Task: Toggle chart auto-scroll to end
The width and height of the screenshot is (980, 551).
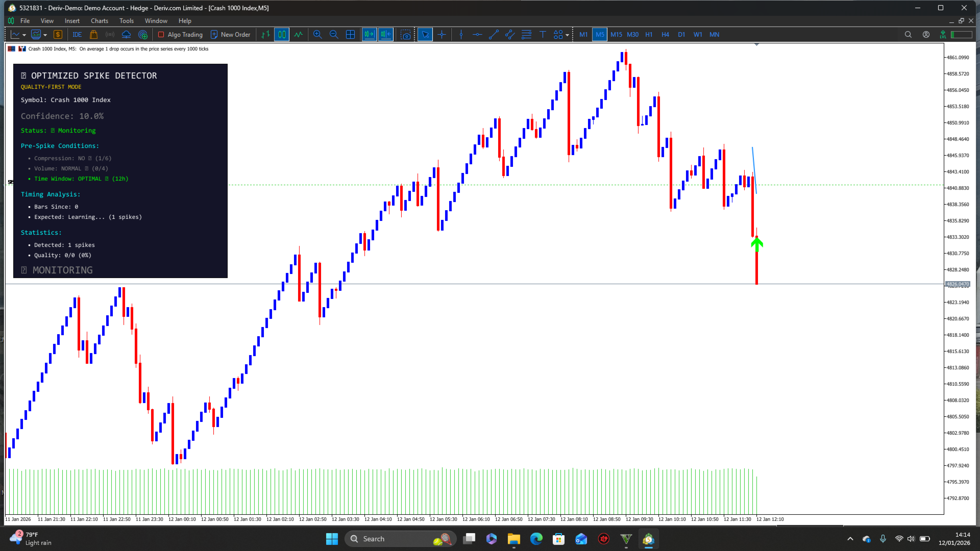Action: tap(369, 35)
